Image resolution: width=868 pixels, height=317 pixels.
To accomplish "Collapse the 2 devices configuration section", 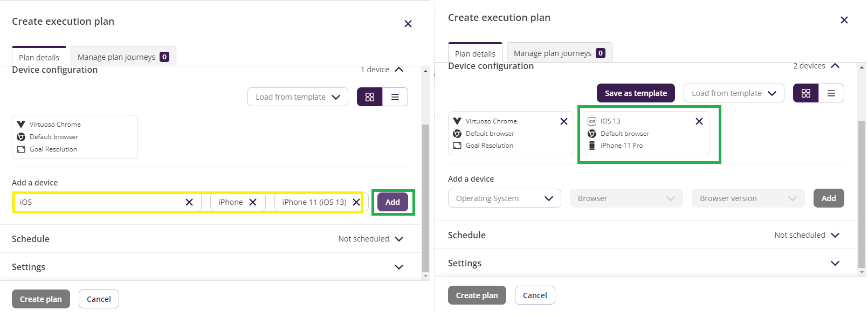I will pyautogui.click(x=835, y=66).
